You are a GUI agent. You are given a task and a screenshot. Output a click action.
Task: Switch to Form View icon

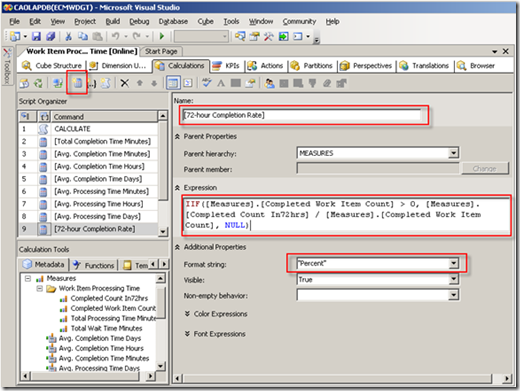pos(173,83)
